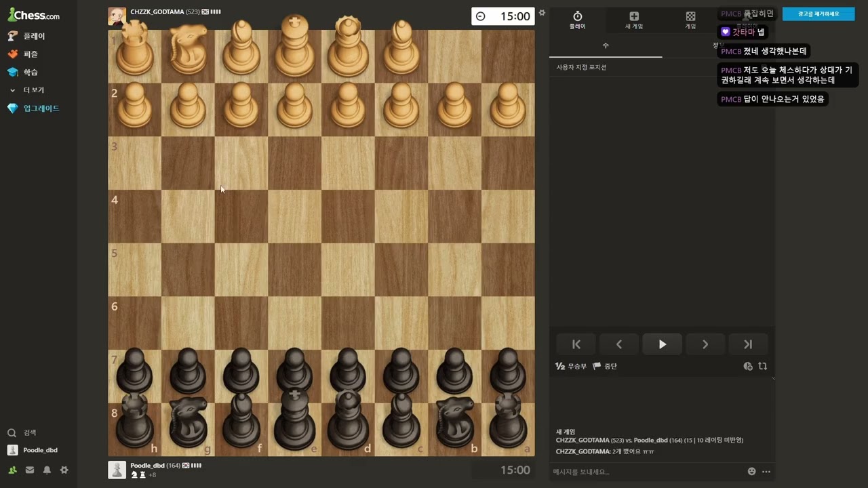
Task: Switch to the 수 moves tab
Action: (x=606, y=45)
